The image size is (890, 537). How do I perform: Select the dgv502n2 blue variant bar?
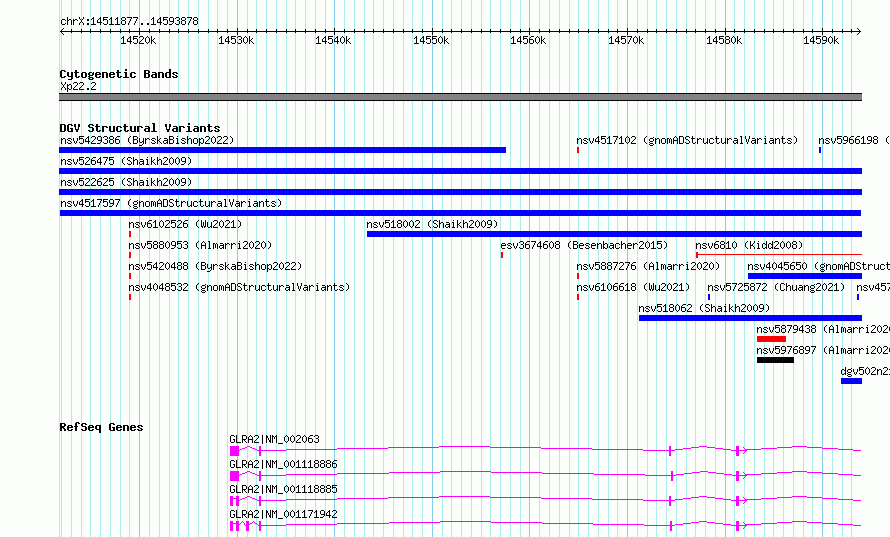[851, 381]
